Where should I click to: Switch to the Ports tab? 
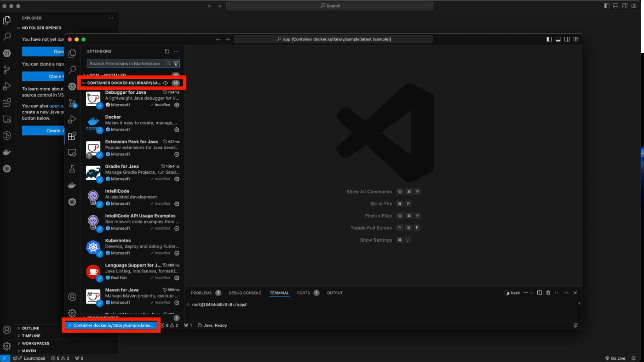[x=308, y=293]
